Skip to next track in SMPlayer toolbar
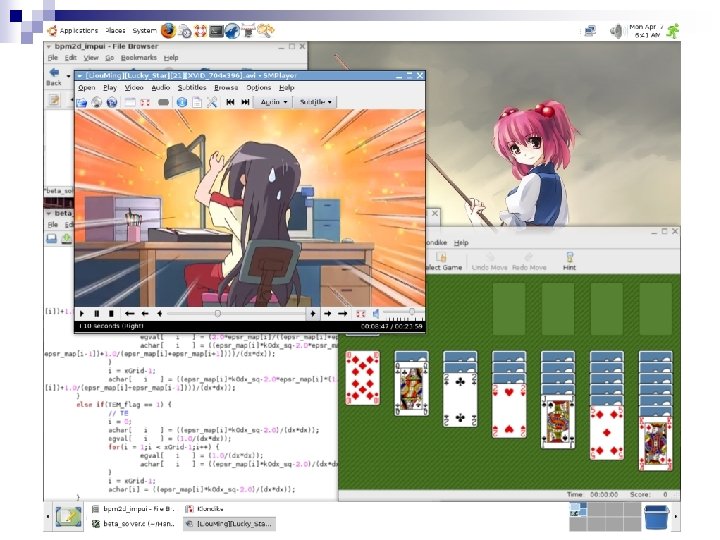This screenshot has width=720, height=540. tap(246, 102)
